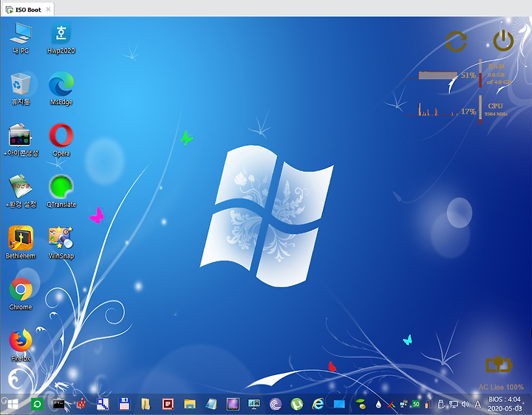Open the 내 PC desktop icon
This screenshot has width=532, height=415.
[21, 38]
